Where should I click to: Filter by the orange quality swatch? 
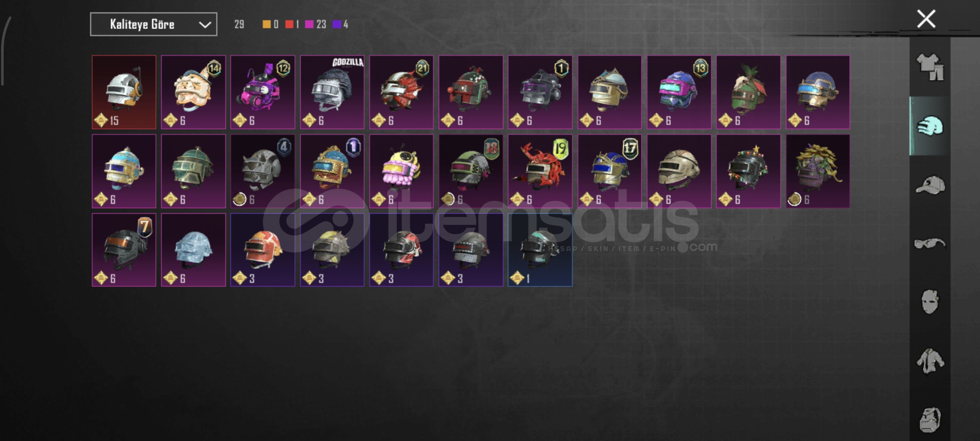point(267,24)
